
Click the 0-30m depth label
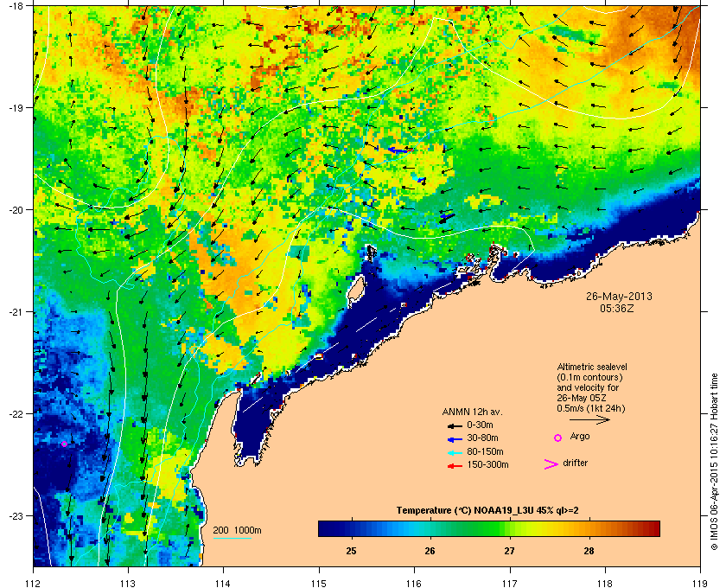[480, 425]
